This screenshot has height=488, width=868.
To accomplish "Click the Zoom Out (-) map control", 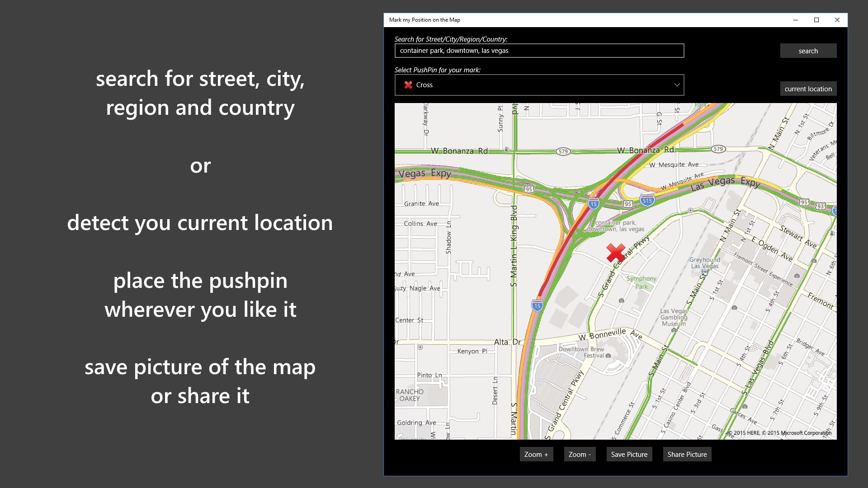I will click(x=578, y=454).
